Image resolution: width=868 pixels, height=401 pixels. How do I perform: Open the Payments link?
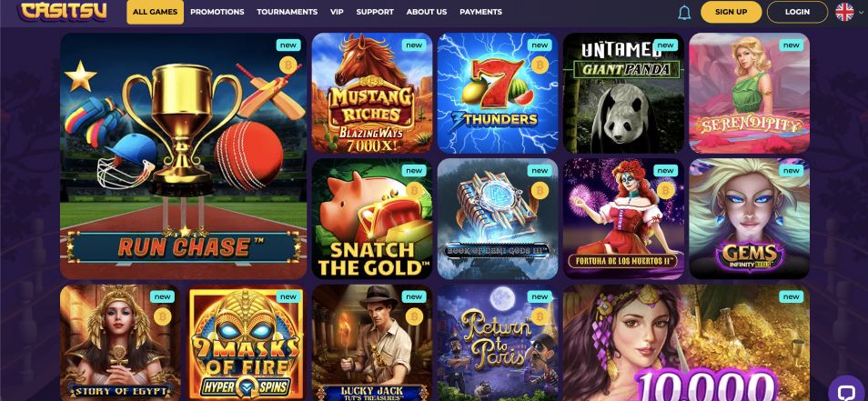point(480,12)
